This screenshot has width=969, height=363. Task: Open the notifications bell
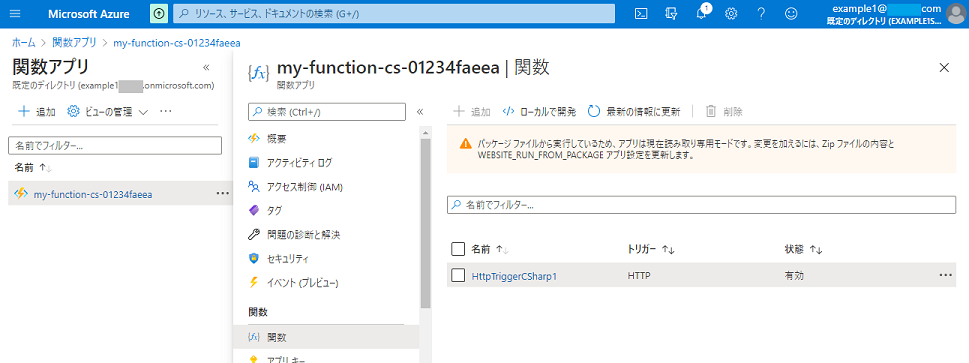(701, 14)
